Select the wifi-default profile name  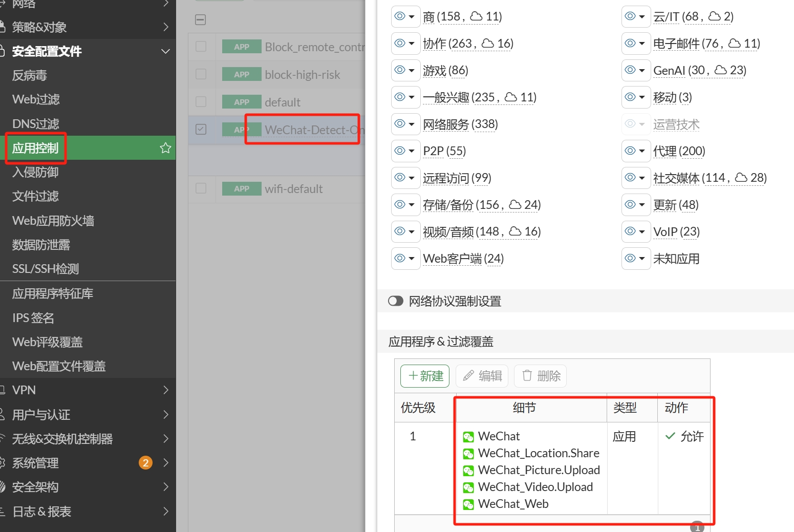point(294,189)
